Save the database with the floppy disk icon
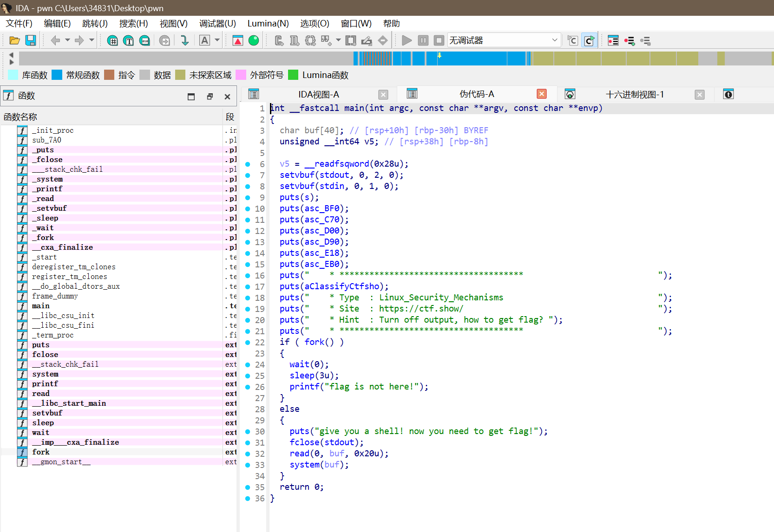This screenshot has height=532, width=774. (x=31, y=40)
